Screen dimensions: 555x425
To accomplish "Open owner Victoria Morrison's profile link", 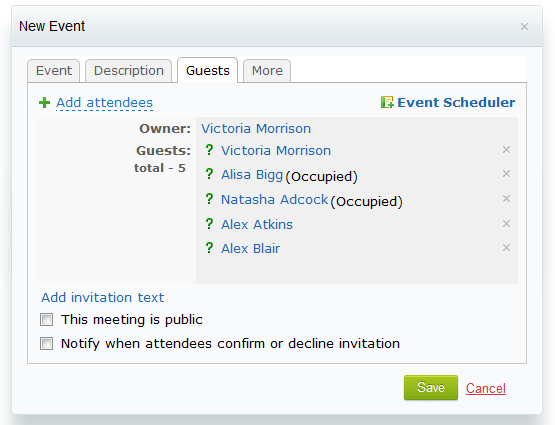I will (256, 128).
